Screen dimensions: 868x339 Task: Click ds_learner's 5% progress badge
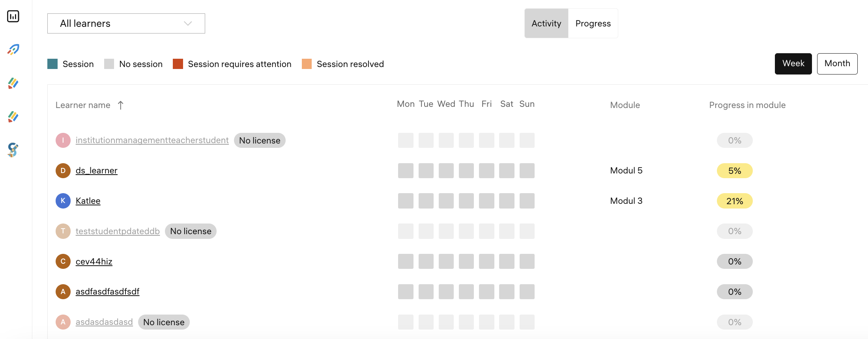pyautogui.click(x=734, y=171)
